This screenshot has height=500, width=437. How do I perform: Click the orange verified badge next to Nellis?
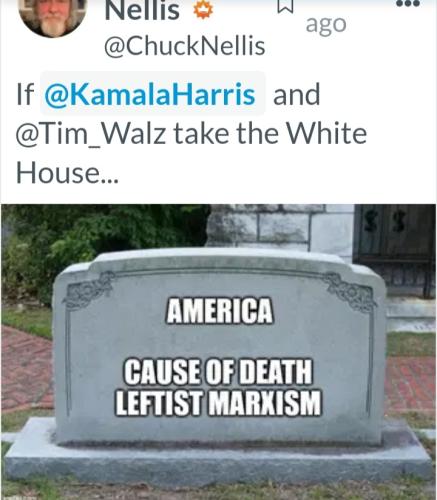click(x=203, y=10)
